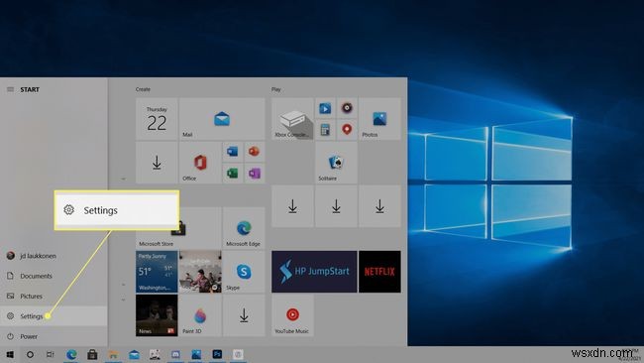Open the Netflix tile

coord(379,272)
